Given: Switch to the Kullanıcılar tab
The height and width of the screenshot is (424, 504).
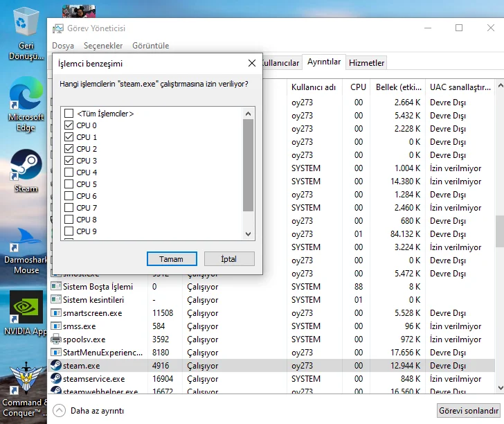Looking at the screenshot, I should tap(281, 63).
